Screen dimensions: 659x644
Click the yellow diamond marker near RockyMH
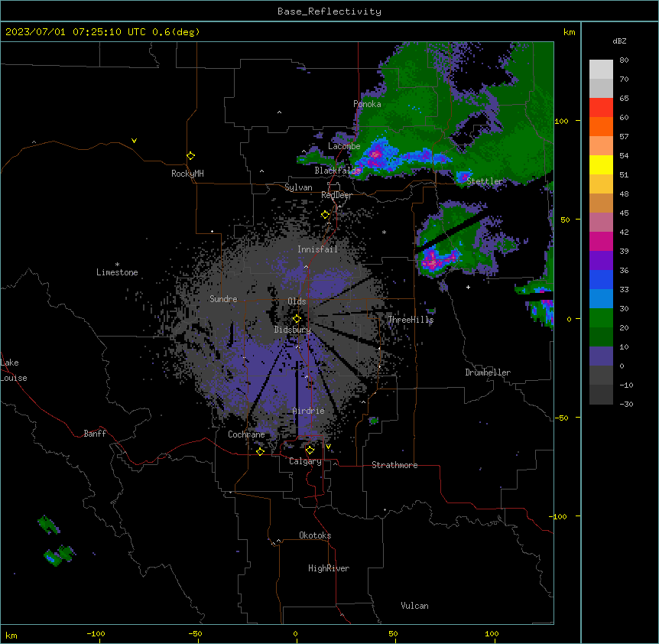click(190, 155)
